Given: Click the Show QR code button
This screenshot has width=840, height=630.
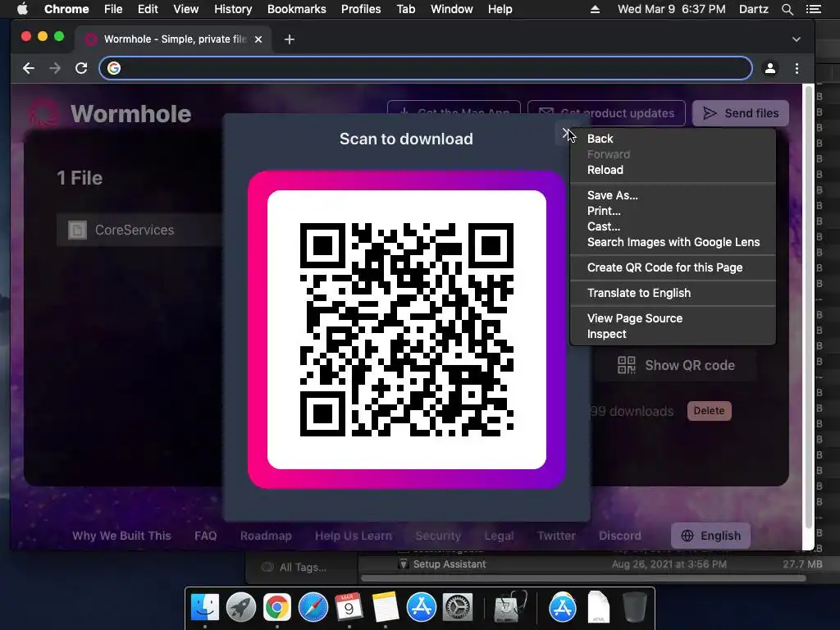Looking at the screenshot, I should (x=676, y=365).
